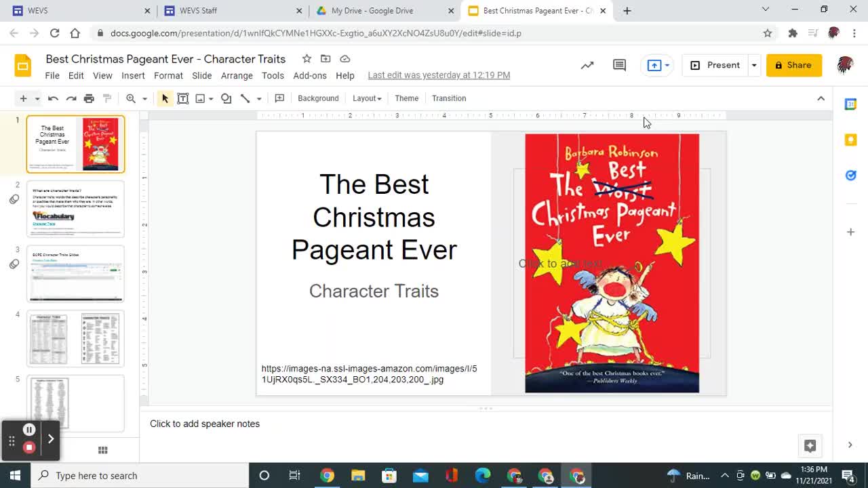Click the zoom magnifier tool

coord(131,98)
